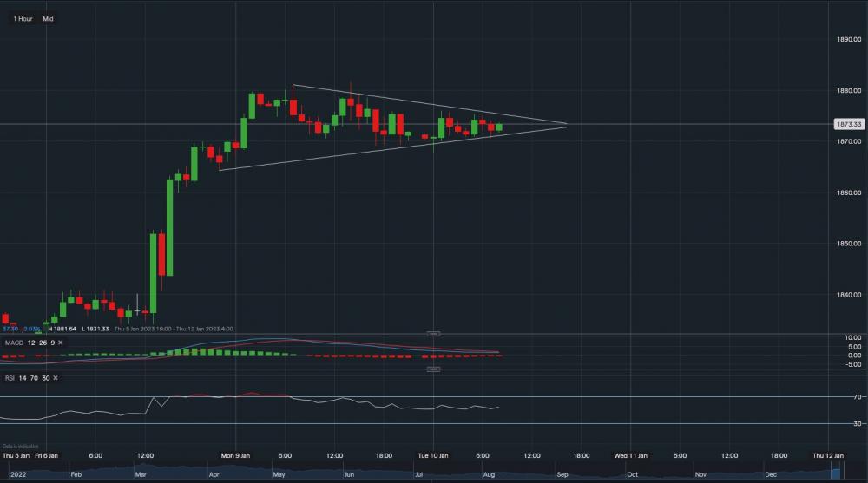Grab the resize handle above MACD panel
868x483 pixels.
tap(434, 334)
